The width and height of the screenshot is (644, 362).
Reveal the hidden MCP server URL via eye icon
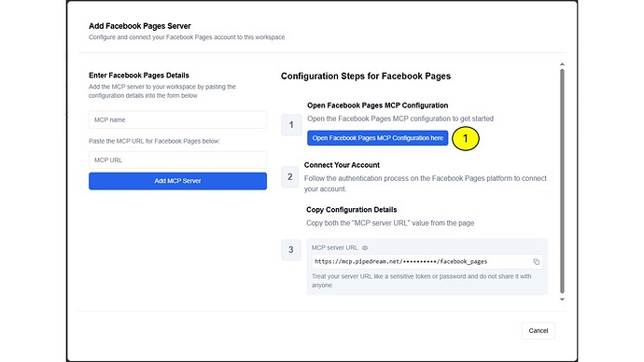pos(365,248)
